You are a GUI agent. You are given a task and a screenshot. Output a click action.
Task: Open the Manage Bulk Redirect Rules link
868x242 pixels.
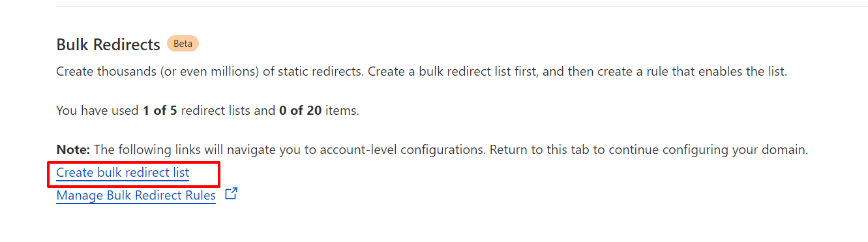(x=136, y=195)
